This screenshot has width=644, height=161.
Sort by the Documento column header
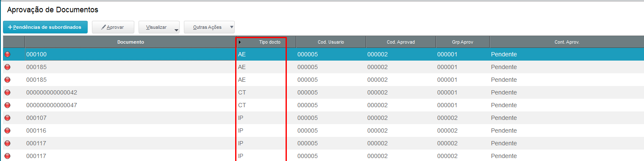click(x=130, y=42)
